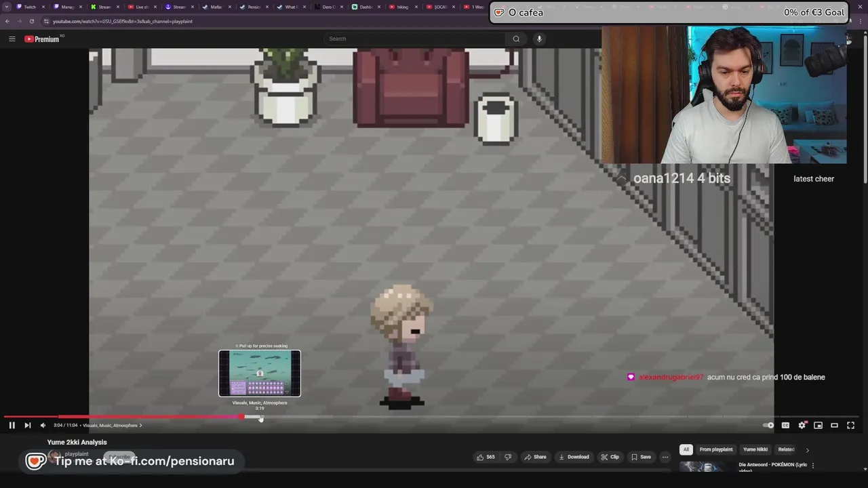Click the search magnifier button

516,39
